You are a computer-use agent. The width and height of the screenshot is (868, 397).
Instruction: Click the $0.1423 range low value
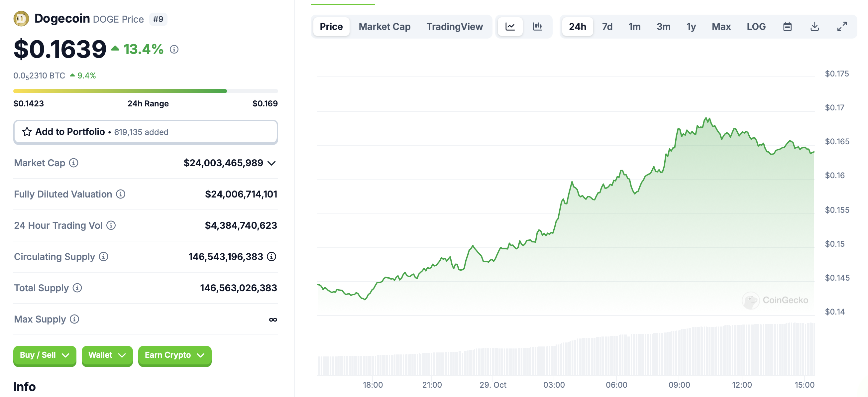[x=29, y=103]
